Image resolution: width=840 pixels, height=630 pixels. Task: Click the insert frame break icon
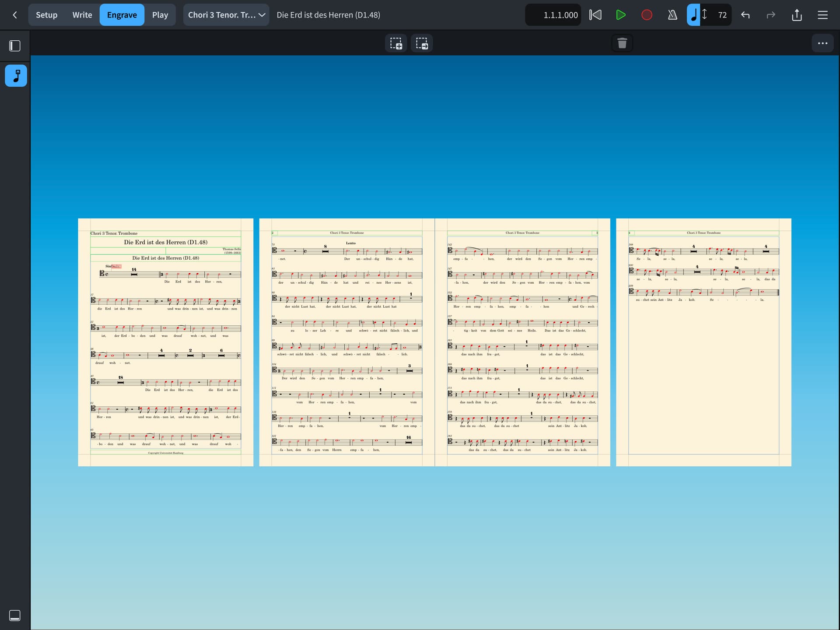pos(422,43)
